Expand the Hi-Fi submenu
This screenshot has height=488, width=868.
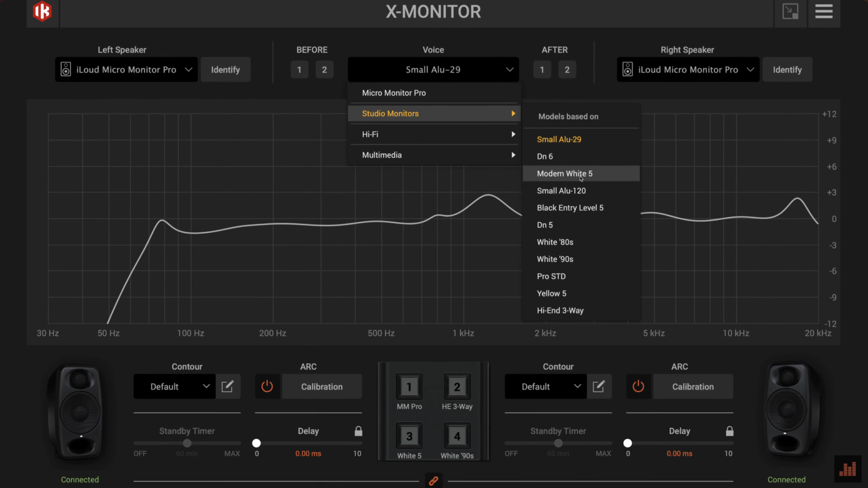(434, 134)
